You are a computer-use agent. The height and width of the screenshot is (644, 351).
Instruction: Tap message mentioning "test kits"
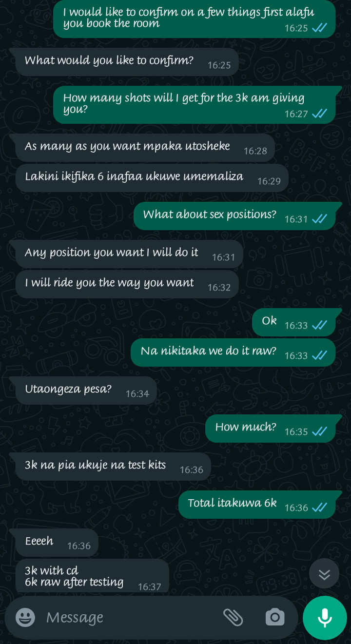(x=113, y=466)
